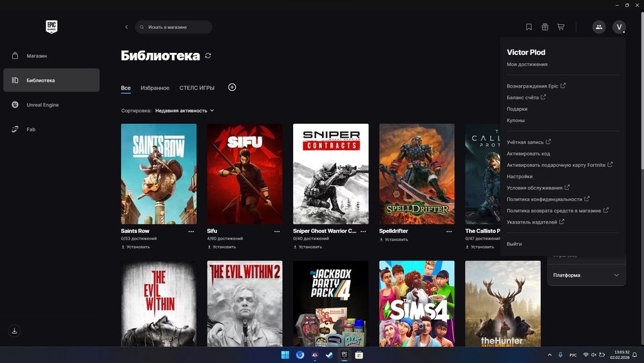Open Steam from the taskbar
Image resolution: width=644 pixels, height=363 pixels.
coord(329,355)
